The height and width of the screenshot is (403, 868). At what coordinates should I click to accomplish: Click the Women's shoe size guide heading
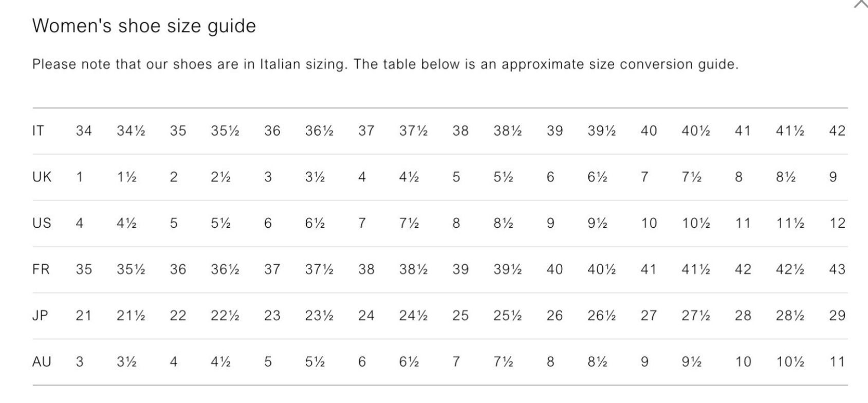coord(144,26)
